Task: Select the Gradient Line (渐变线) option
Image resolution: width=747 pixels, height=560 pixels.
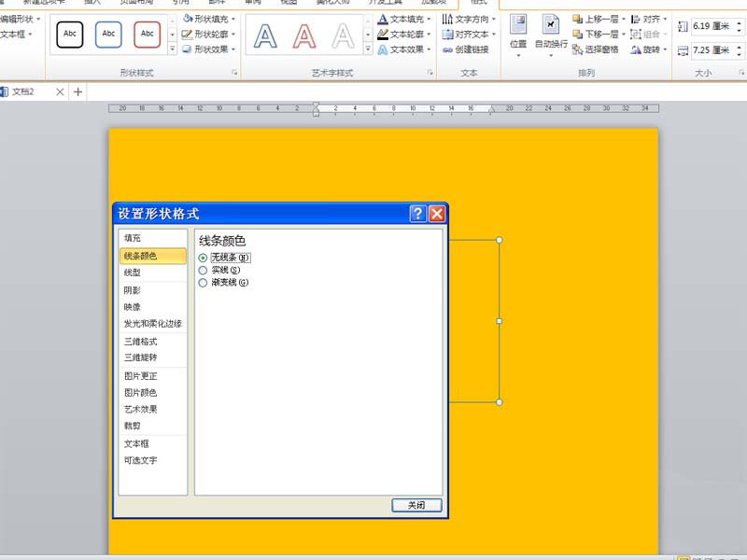Action: (204, 282)
